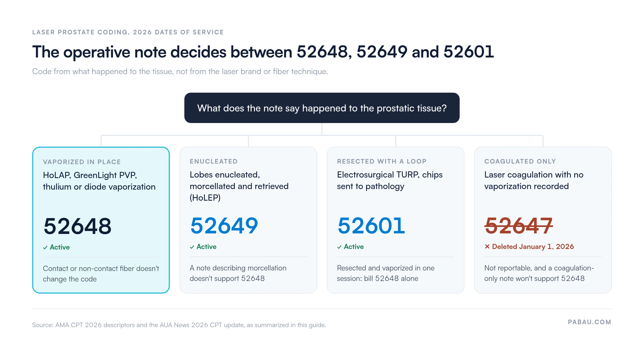This screenshot has width=644, height=354.
Task: Click the checkmark icon under code 52649
Action: [x=192, y=247]
